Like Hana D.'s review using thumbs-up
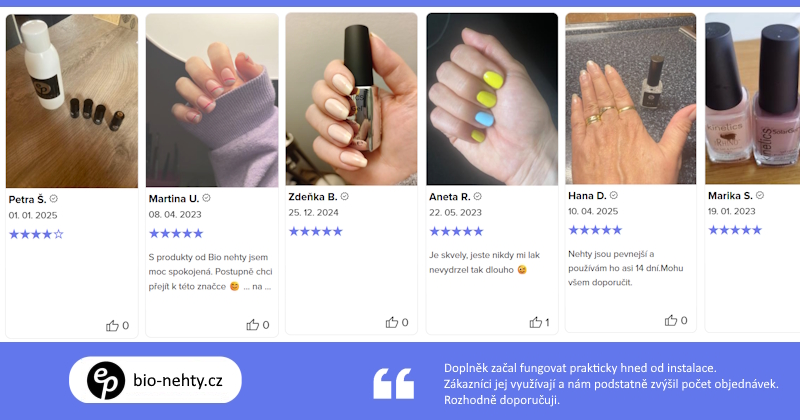This screenshot has height=420, width=800. pos(671,320)
